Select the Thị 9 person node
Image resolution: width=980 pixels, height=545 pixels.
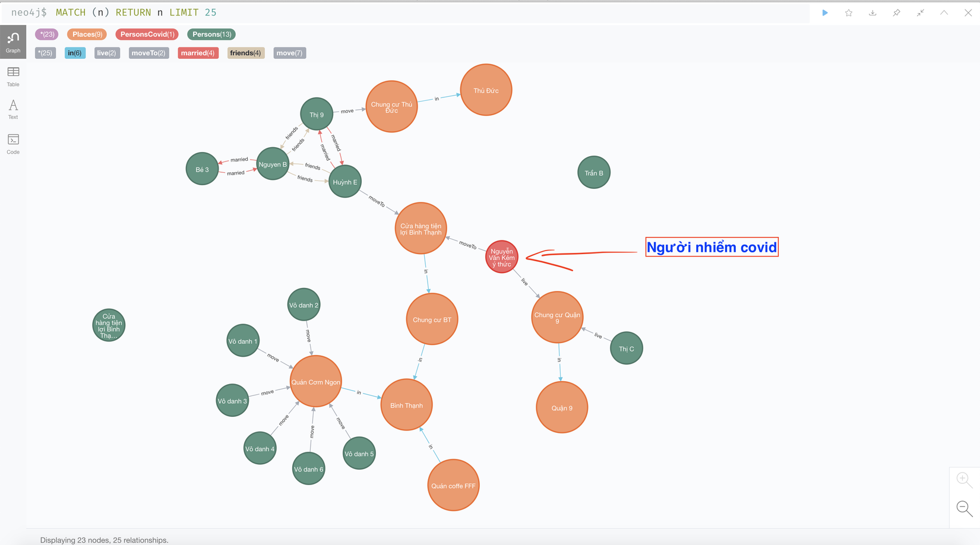tap(317, 114)
